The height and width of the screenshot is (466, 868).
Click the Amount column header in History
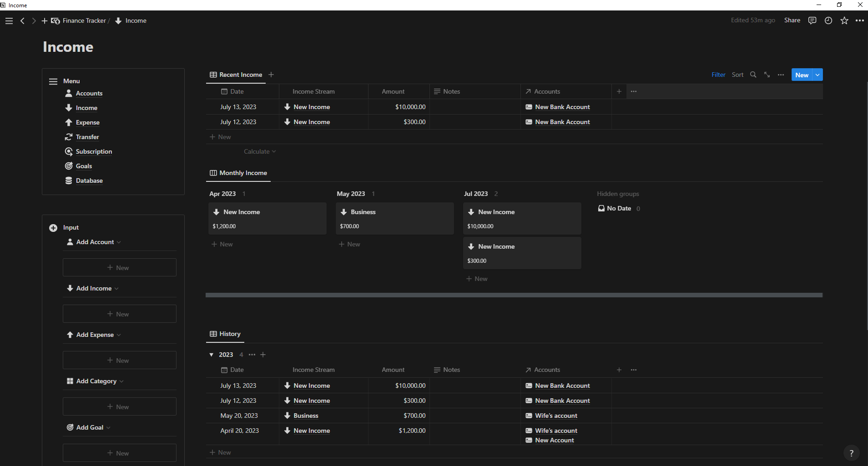pyautogui.click(x=399, y=370)
